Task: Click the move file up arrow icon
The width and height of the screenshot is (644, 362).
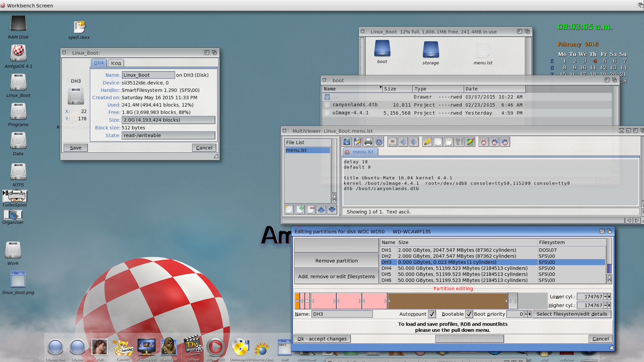Action: [x=321, y=210]
